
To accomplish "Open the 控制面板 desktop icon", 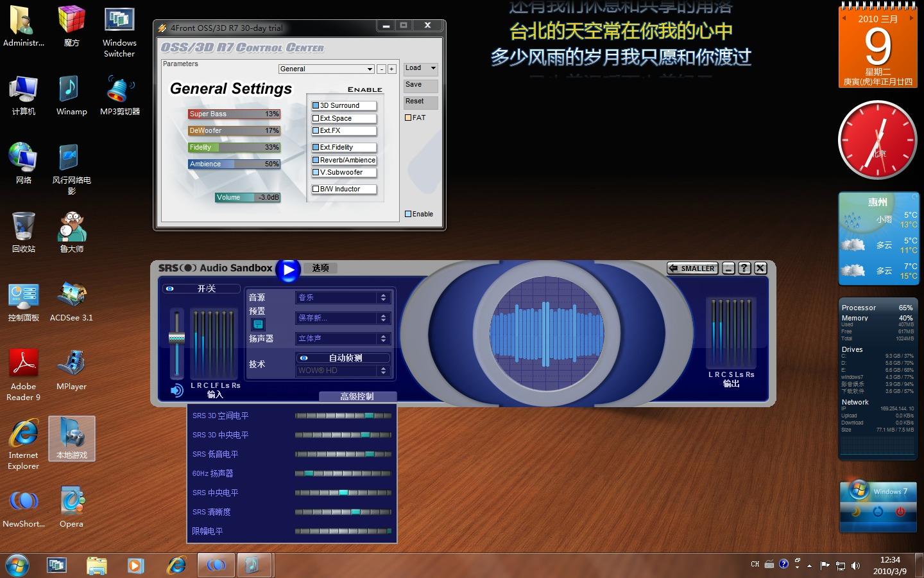I will click(23, 301).
